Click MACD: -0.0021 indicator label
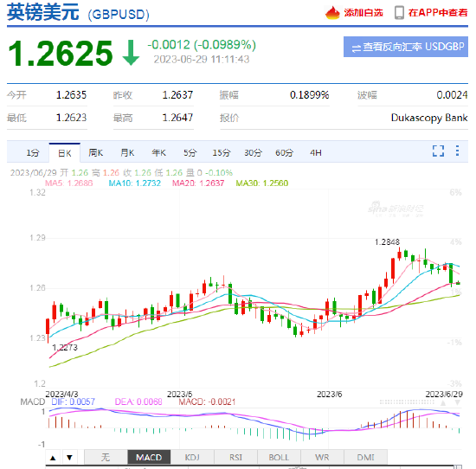 coord(207,402)
